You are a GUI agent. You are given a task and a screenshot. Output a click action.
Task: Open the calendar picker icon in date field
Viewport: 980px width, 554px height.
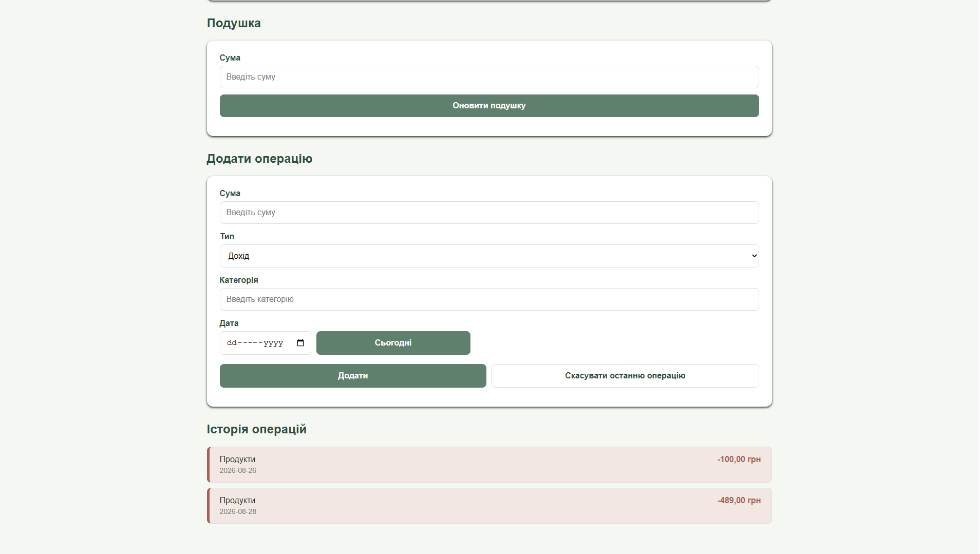(300, 343)
